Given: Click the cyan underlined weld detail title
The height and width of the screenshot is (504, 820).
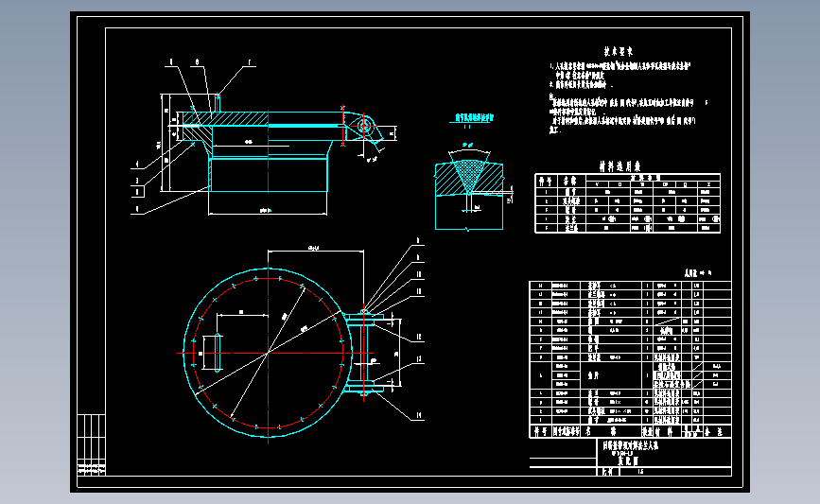Looking at the screenshot, I should coord(474,118).
